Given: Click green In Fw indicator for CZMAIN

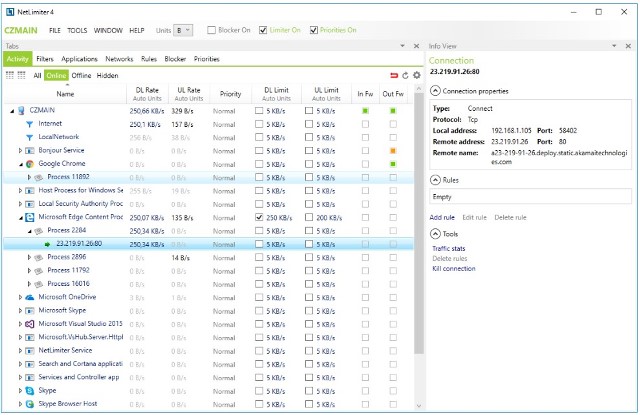Looking at the screenshot, I should click(x=366, y=110).
